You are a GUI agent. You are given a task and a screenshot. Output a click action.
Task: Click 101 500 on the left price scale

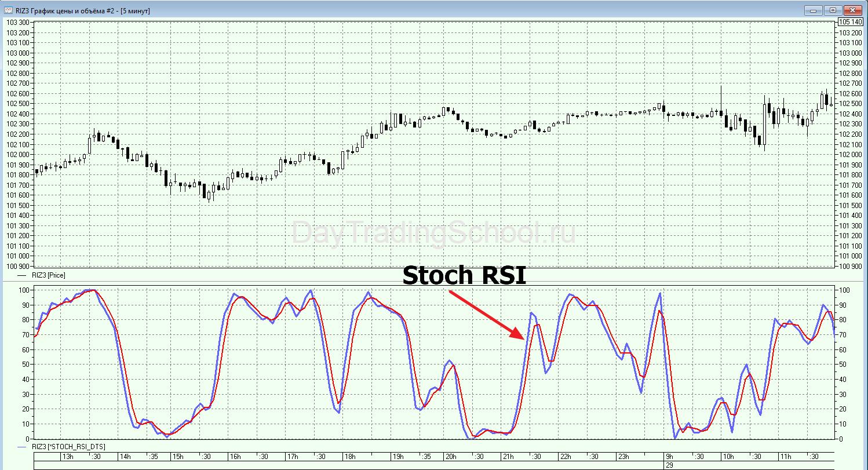[17, 205]
